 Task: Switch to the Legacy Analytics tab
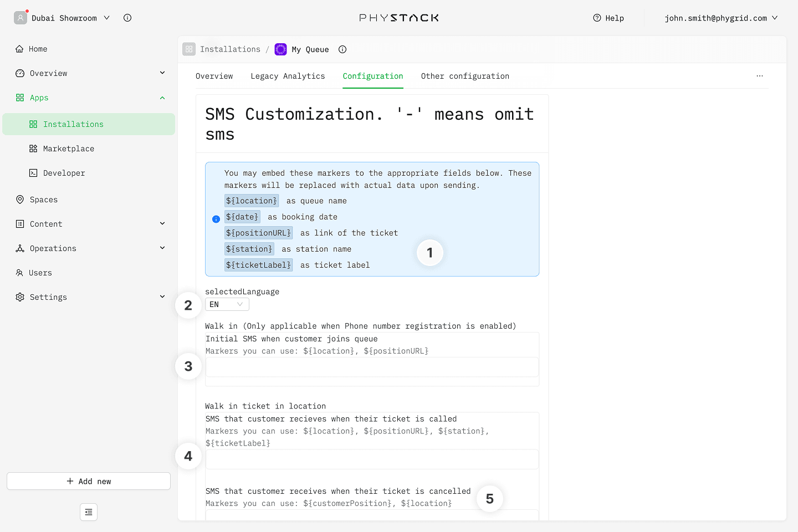[288, 76]
